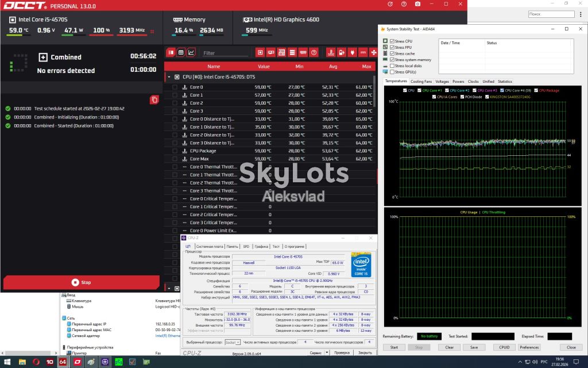The image size is (588, 368).
Task: Click the OCCT sensor list scrollbar
Action: pos(374,91)
